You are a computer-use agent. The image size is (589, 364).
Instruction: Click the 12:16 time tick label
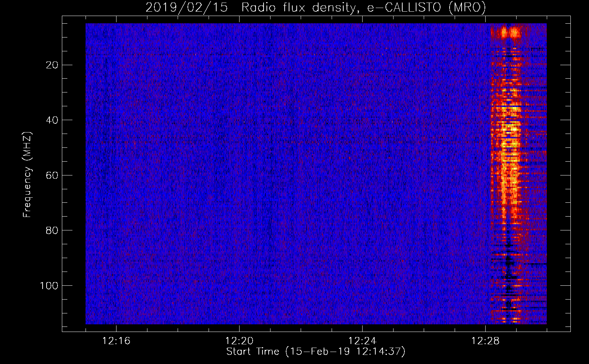point(116,341)
